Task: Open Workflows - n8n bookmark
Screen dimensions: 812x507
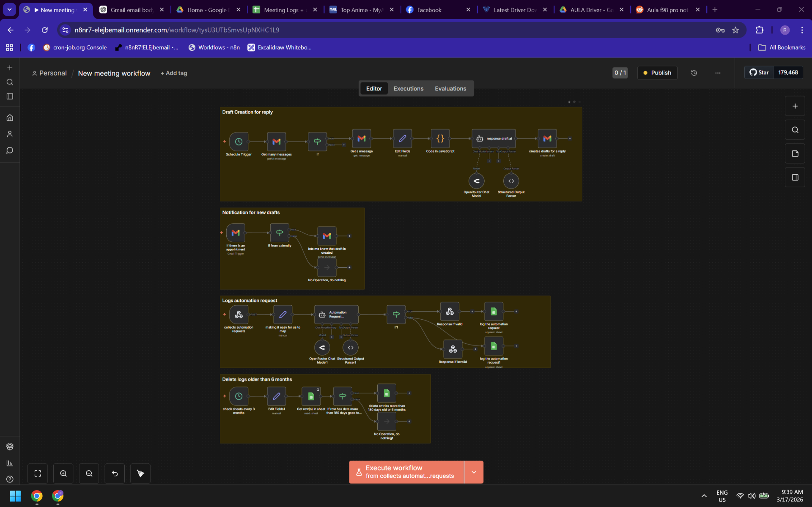Action: [214, 47]
